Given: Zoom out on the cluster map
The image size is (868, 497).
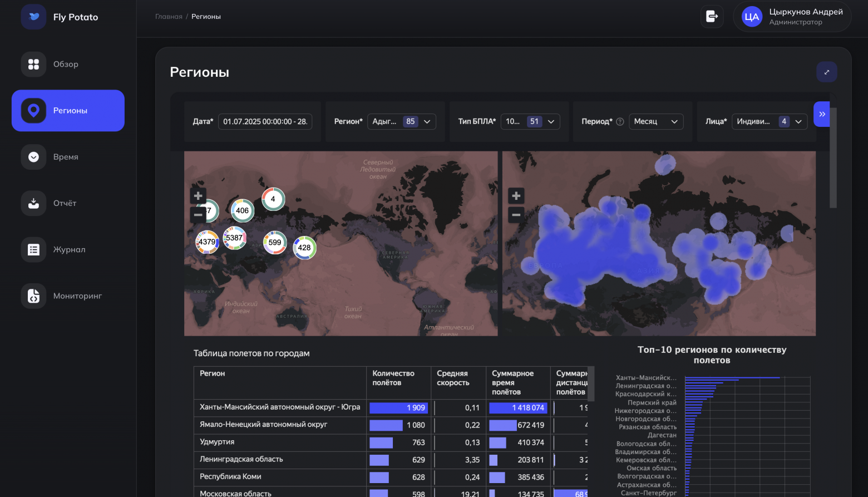Looking at the screenshot, I should click(x=198, y=214).
